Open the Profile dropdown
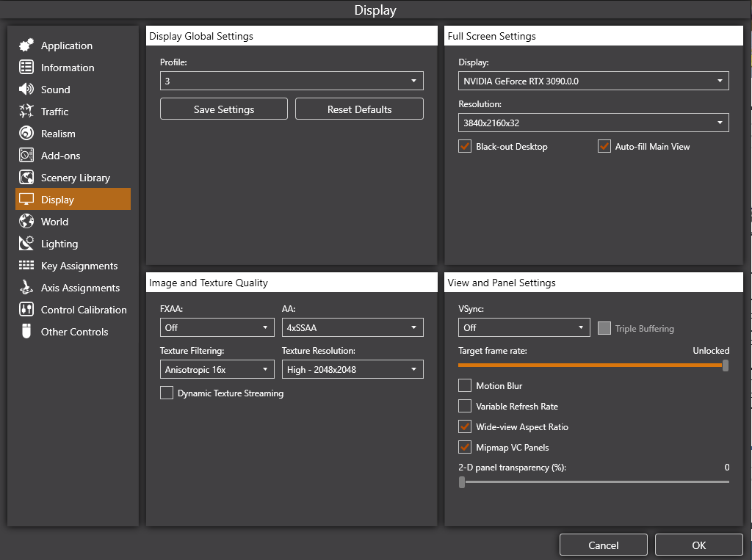Viewport: 752px width, 560px height. click(x=292, y=81)
